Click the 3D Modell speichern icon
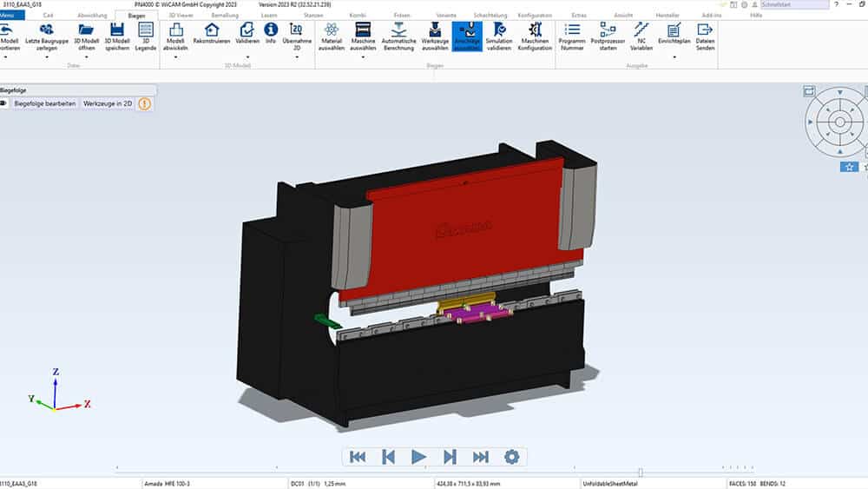868x489 pixels. click(x=115, y=31)
